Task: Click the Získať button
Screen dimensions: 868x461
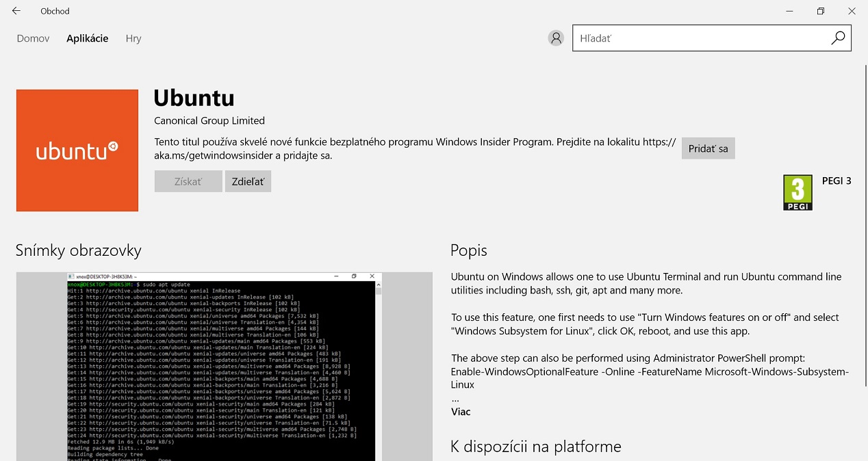Action: coord(188,181)
